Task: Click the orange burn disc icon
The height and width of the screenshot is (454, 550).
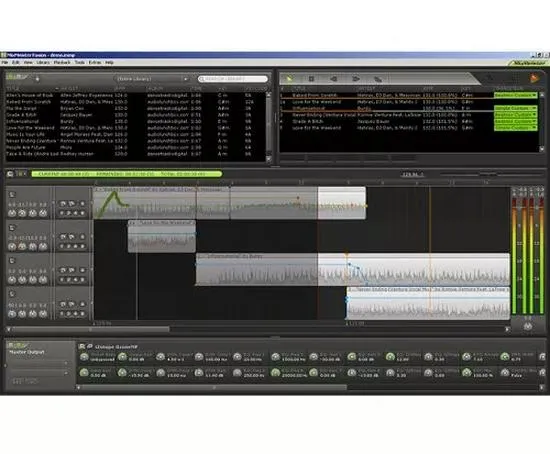Action: pos(534,78)
